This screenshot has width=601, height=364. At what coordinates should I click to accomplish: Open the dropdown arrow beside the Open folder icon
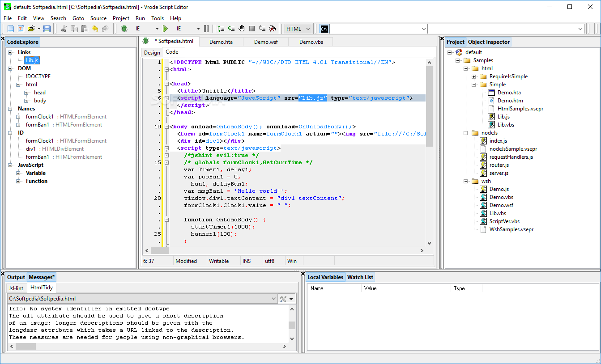[x=39, y=29]
